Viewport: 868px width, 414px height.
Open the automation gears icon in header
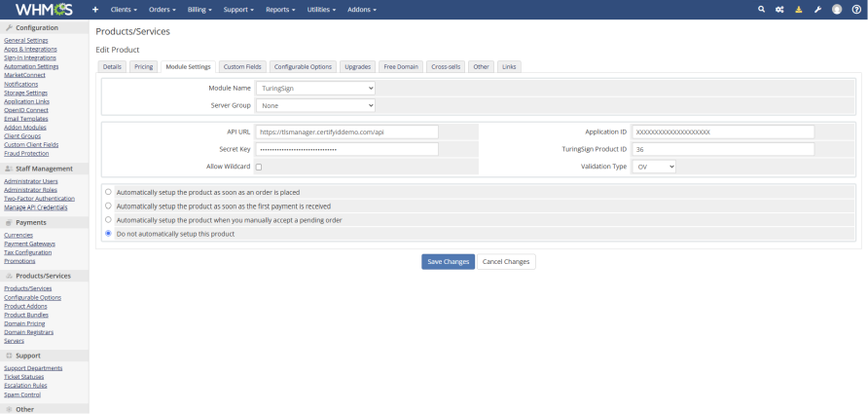point(779,10)
